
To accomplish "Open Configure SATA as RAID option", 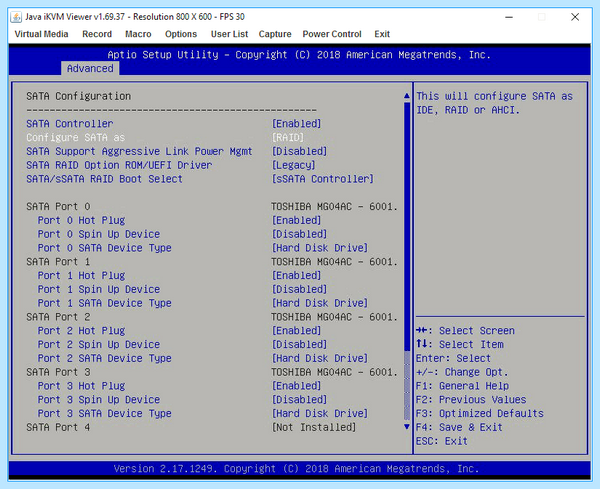I will point(288,137).
